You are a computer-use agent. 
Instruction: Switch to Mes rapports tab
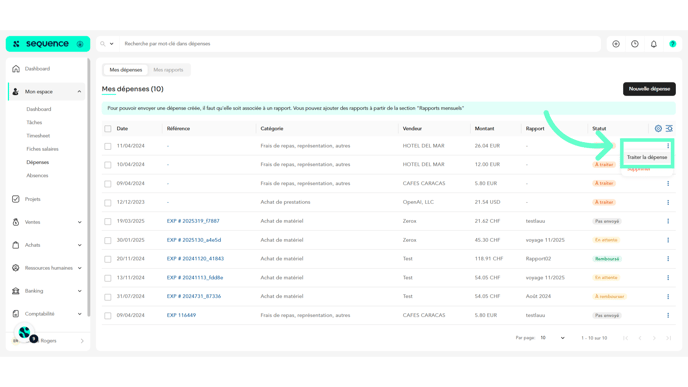click(168, 70)
